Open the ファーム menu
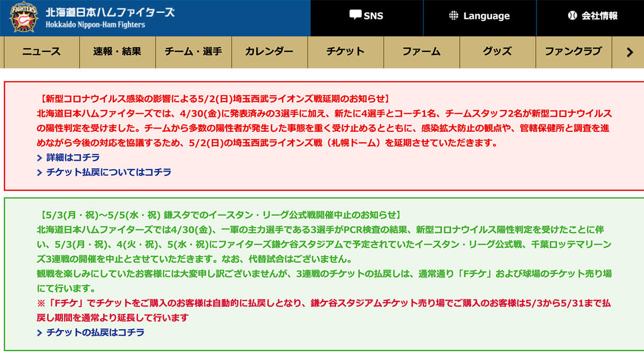 pyautogui.click(x=422, y=52)
